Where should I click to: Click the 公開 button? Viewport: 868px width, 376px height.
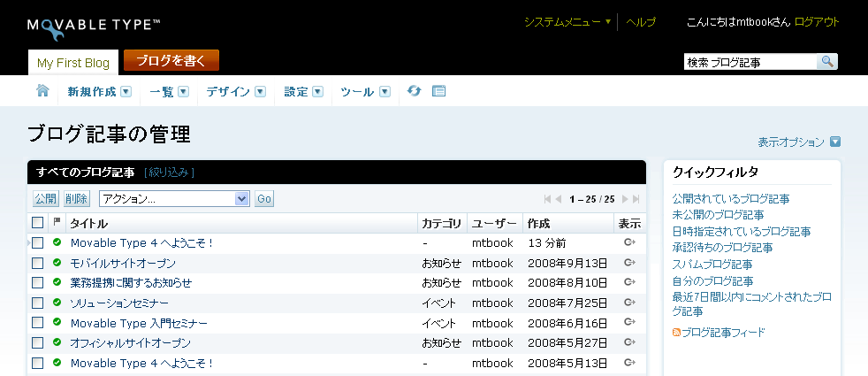click(45, 199)
